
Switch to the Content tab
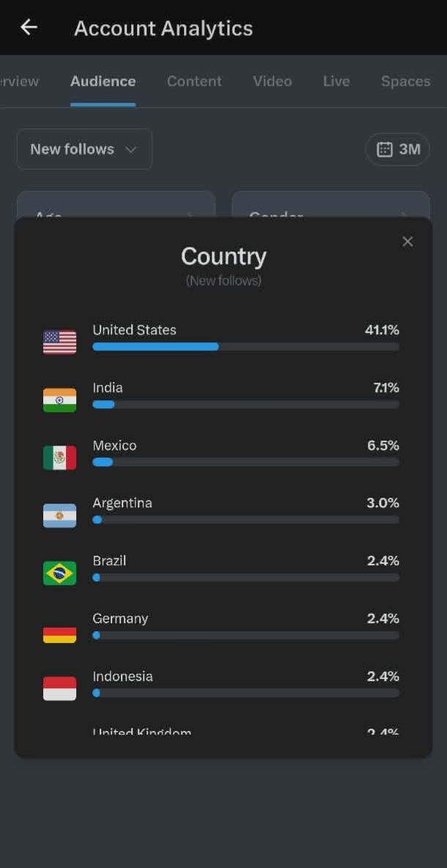point(194,81)
